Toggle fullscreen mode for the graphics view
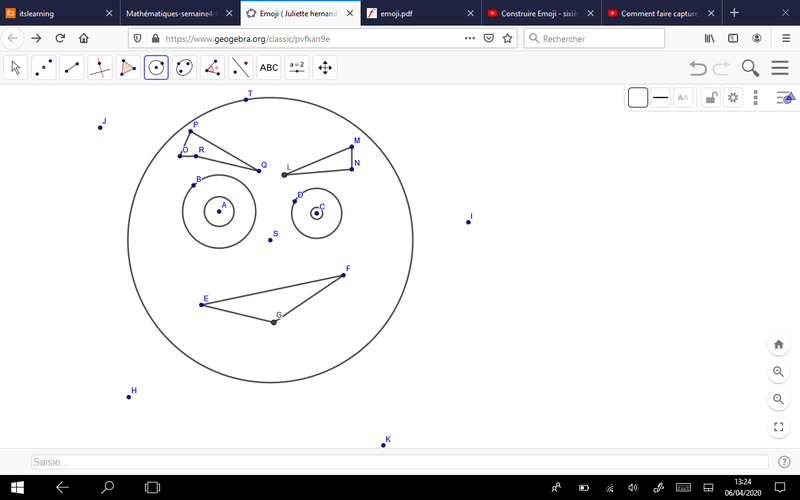Image resolution: width=800 pixels, height=500 pixels. click(779, 427)
